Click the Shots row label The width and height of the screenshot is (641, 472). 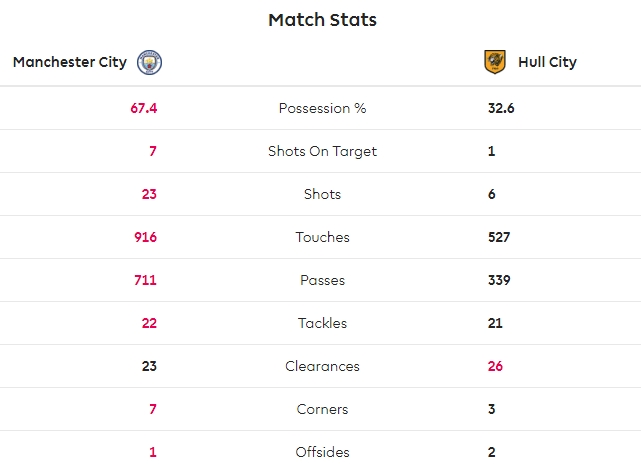pyautogui.click(x=322, y=194)
